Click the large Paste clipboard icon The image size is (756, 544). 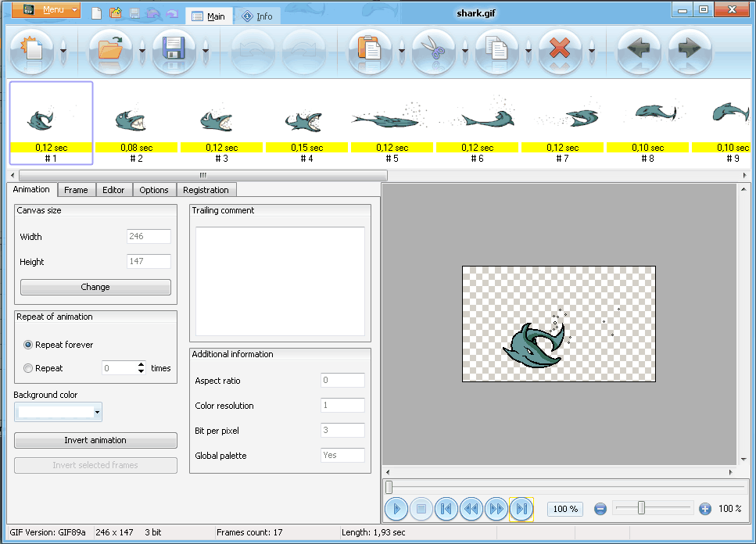tap(370, 50)
